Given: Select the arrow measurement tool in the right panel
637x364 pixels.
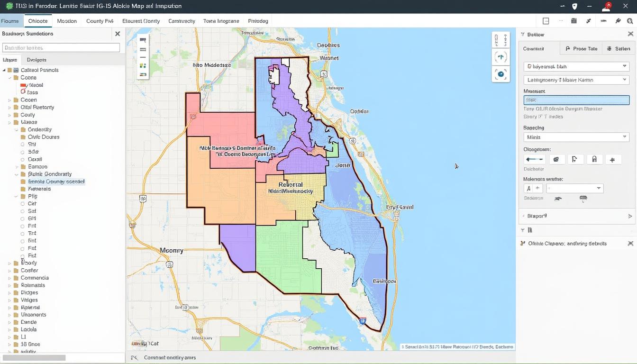Looking at the screenshot, I should [535, 159].
